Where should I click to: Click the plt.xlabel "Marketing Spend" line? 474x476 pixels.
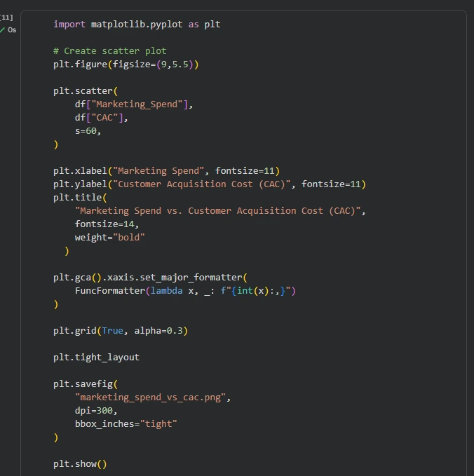coord(166,170)
